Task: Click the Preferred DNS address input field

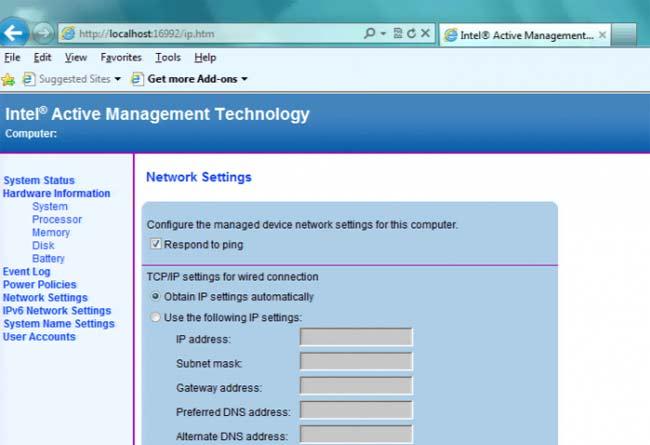Action: (356, 410)
